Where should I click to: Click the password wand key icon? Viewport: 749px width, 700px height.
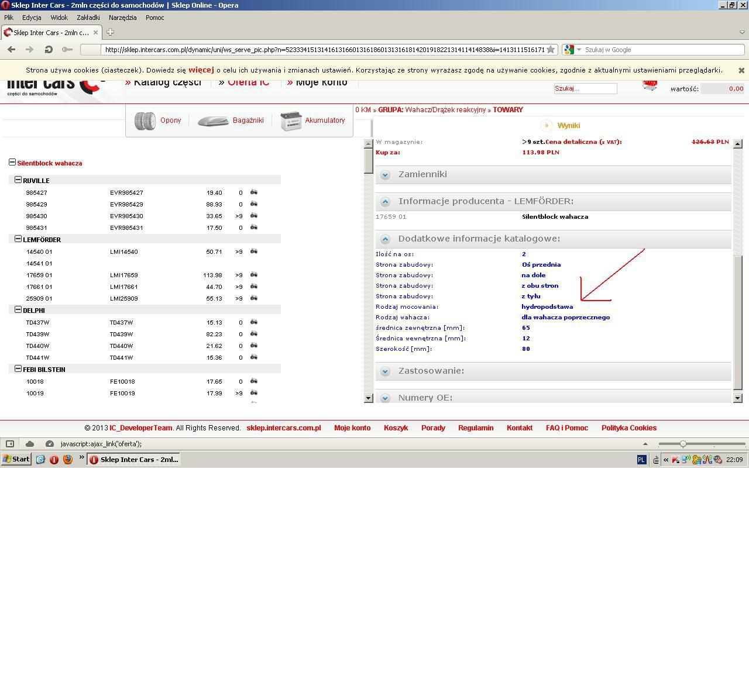point(67,50)
